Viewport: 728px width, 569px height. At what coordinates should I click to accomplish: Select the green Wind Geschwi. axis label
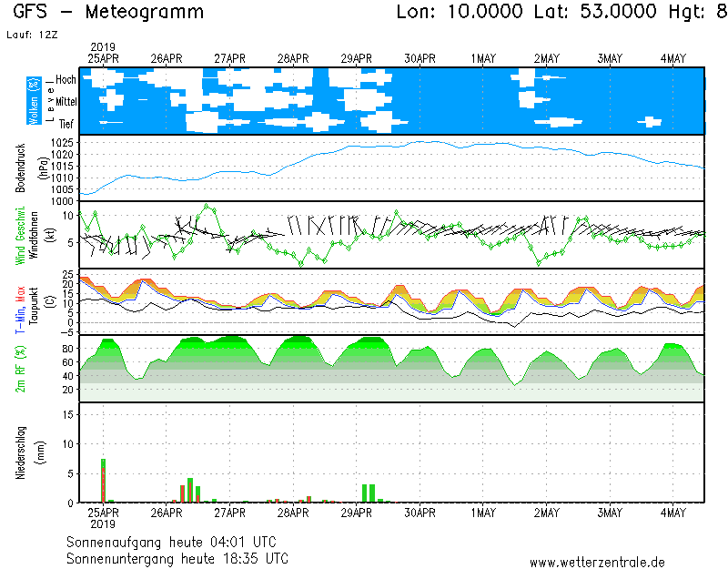(x=20, y=235)
